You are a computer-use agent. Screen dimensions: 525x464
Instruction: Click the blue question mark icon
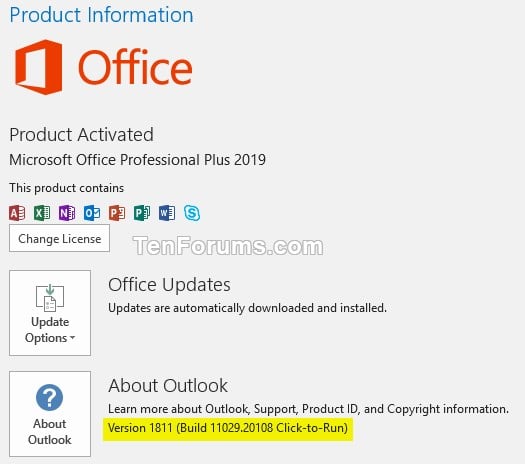pos(49,397)
